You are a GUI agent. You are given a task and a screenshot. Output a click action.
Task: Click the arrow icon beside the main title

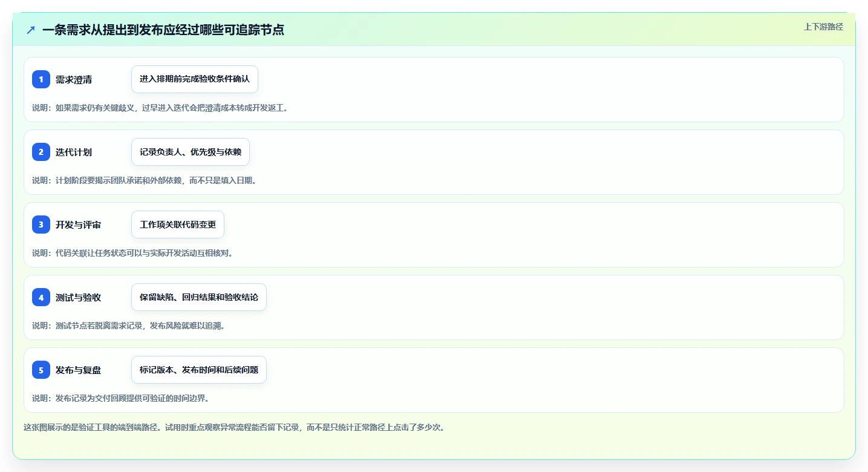tap(31, 30)
